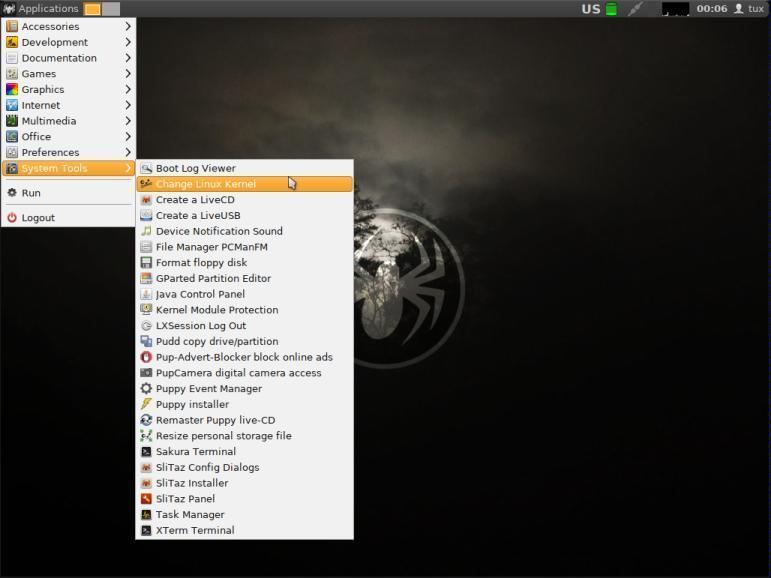Switch to the second gray workspace

coord(111,9)
